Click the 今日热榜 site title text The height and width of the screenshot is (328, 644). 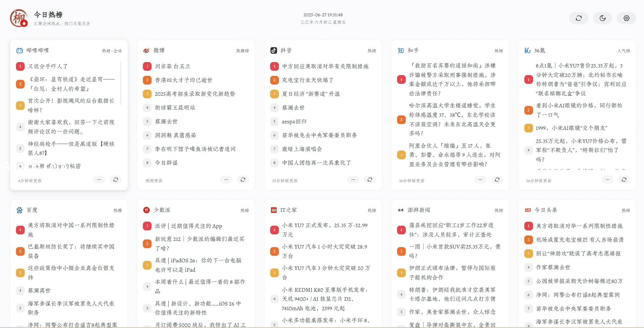(48, 15)
